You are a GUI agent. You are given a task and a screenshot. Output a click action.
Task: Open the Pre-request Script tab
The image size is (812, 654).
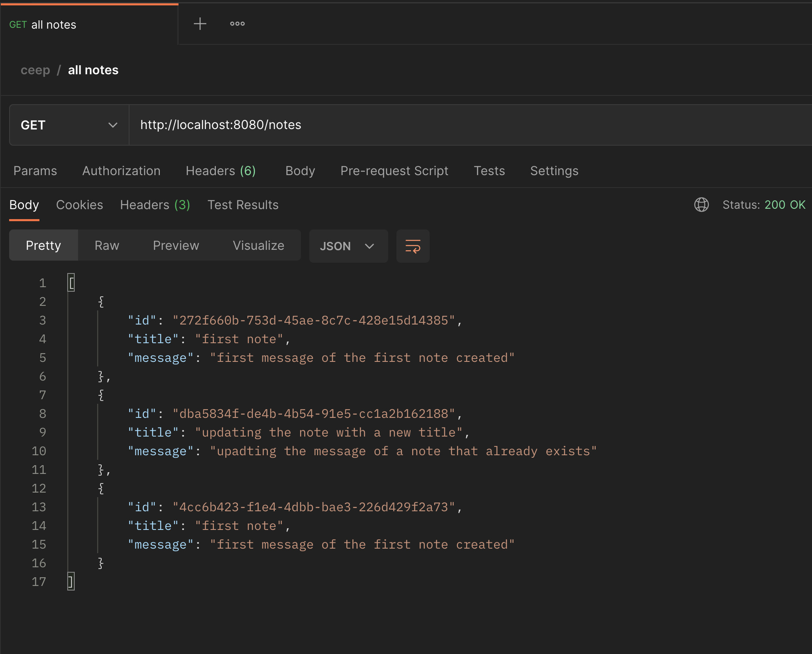[395, 171]
